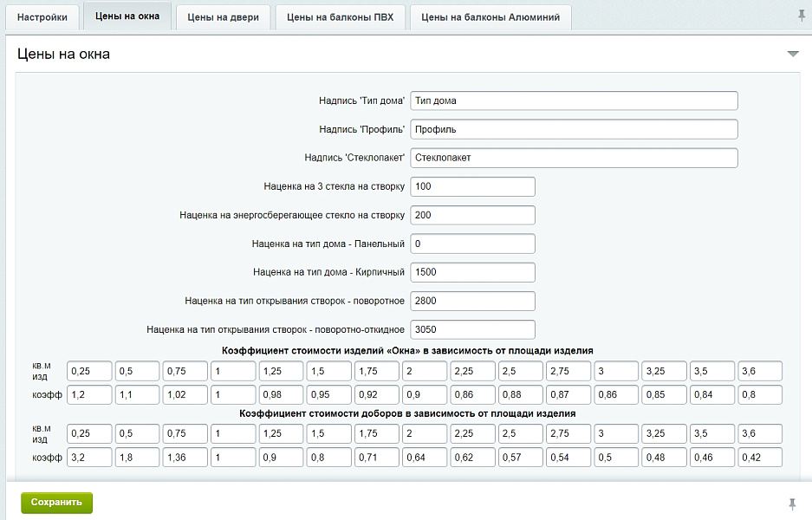Image resolution: width=812 pixels, height=520 pixels.
Task: Collapse the Цены на окна section arrow
Action: (792, 54)
